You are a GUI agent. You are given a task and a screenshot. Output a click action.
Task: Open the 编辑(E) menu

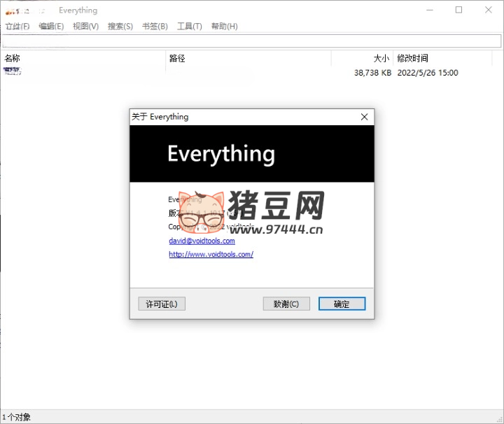[x=51, y=27]
